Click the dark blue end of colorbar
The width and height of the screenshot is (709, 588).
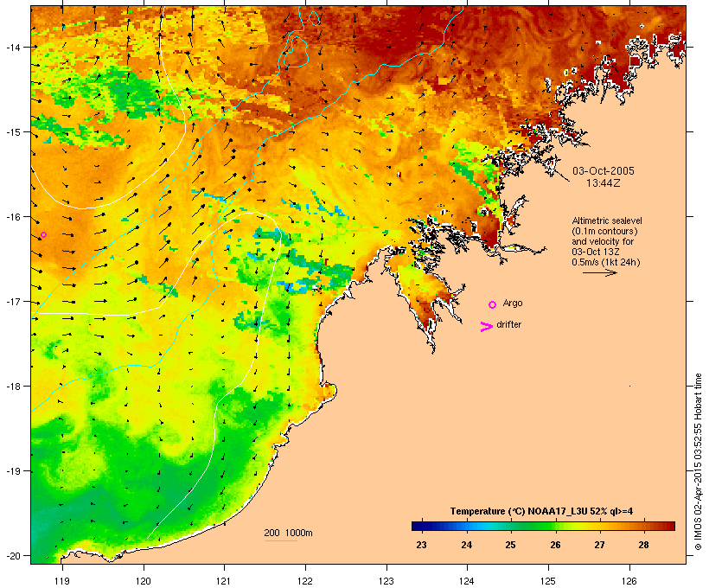pyautogui.click(x=417, y=526)
